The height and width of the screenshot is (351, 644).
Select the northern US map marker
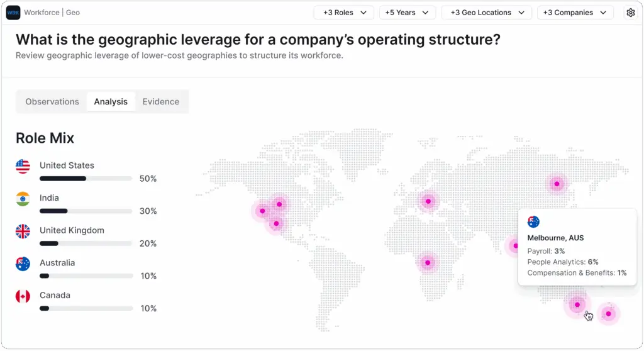(279, 204)
